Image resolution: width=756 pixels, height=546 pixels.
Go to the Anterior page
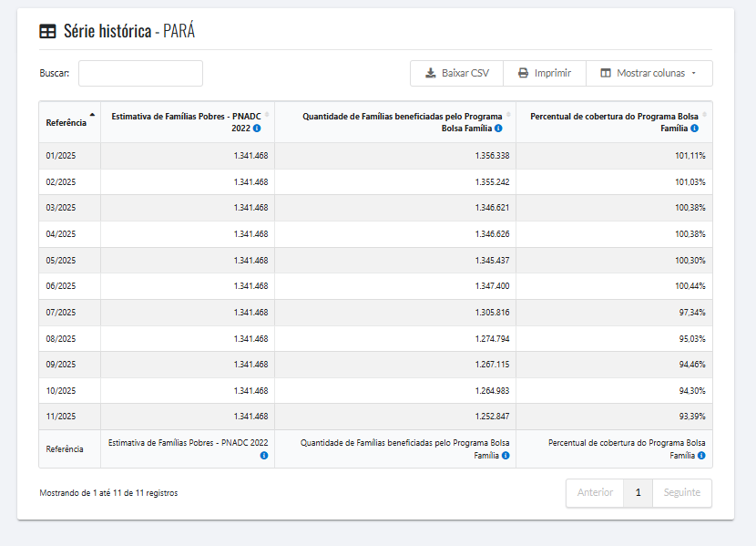click(595, 492)
